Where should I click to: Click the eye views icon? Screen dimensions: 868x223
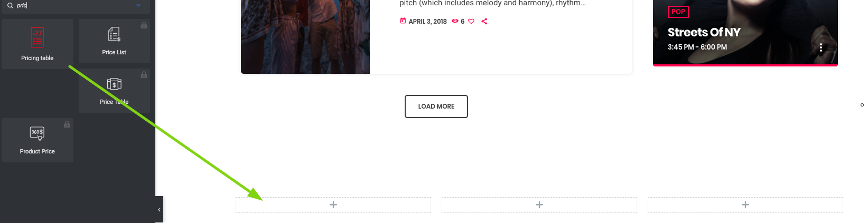(455, 22)
